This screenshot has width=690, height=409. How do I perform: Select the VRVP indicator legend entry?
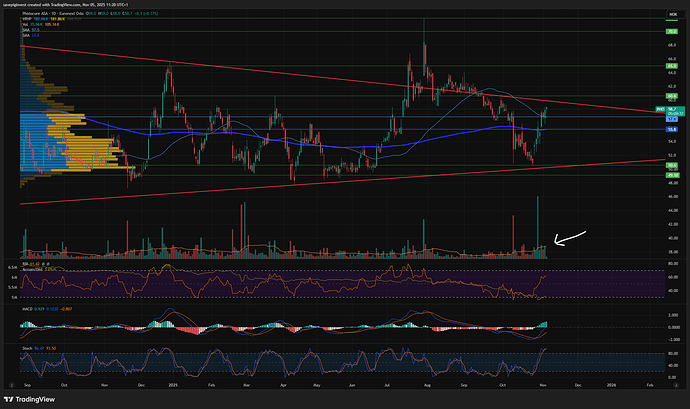coord(26,20)
